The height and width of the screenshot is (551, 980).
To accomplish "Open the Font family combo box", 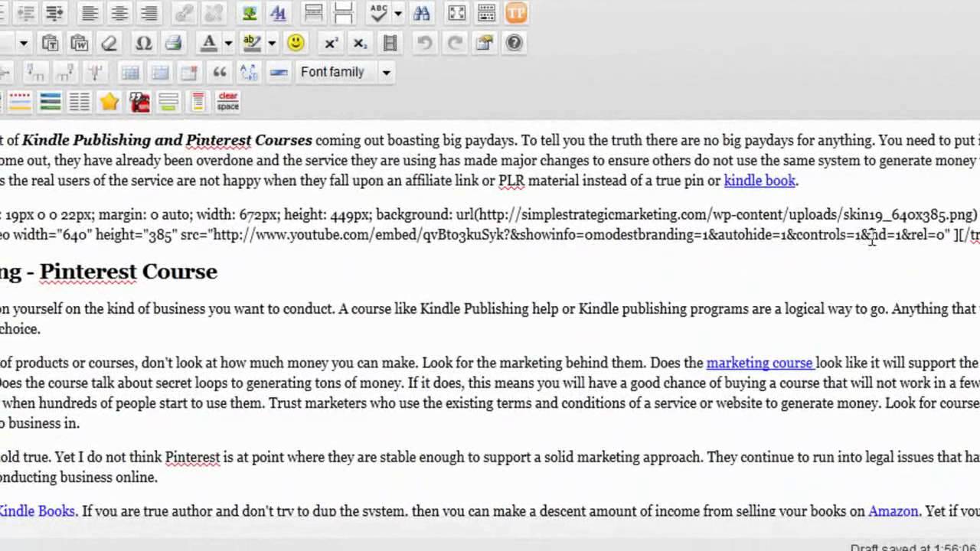I will [x=345, y=72].
